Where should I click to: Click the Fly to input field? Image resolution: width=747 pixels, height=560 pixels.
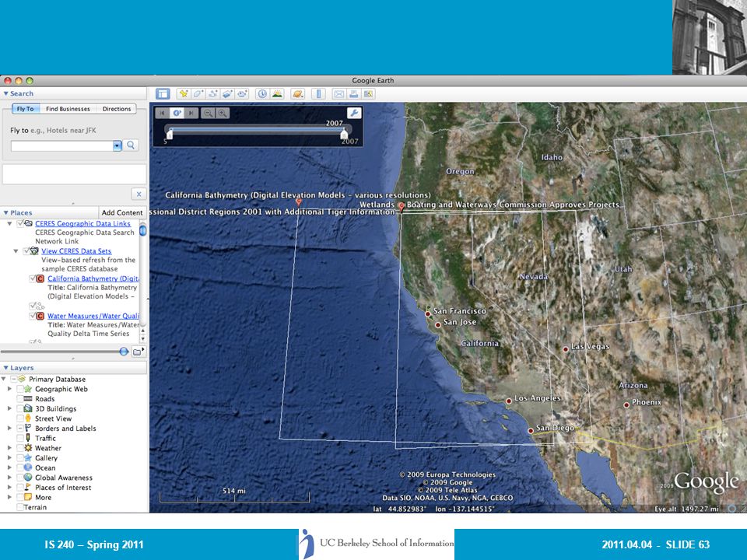click(x=62, y=145)
